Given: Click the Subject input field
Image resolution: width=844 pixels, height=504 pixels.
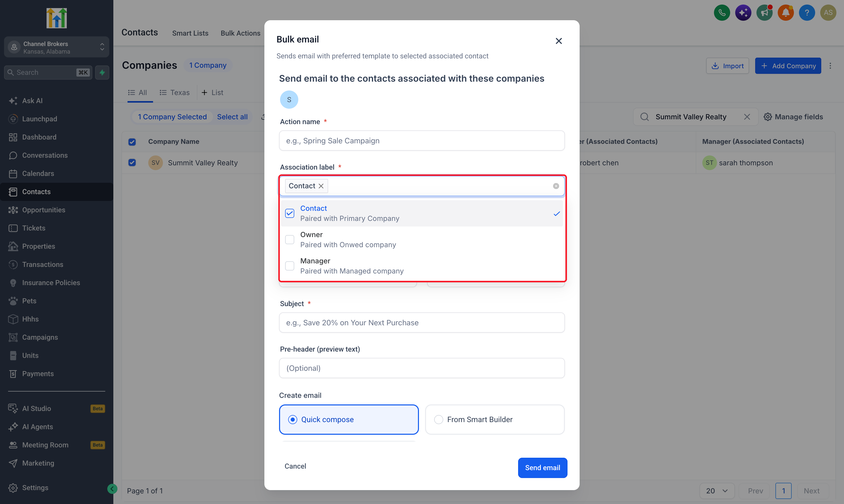Looking at the screenshot, I should (421, 323).
